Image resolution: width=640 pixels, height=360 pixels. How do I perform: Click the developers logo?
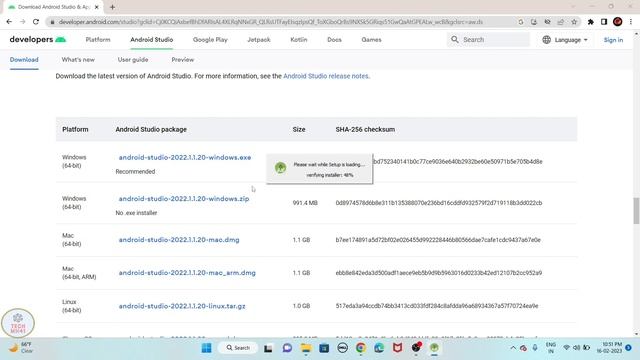[x=38, y=40]
